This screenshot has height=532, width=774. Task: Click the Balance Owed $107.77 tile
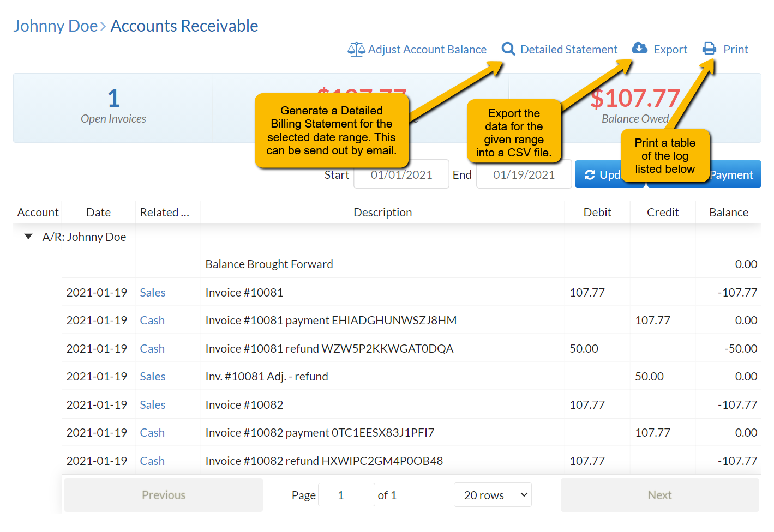click(635, 108)
